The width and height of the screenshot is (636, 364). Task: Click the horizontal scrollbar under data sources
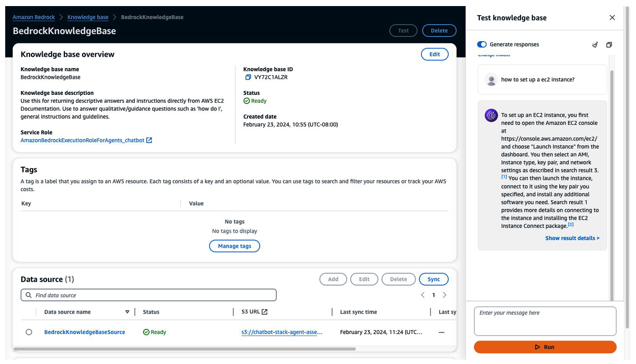[185, 349]
